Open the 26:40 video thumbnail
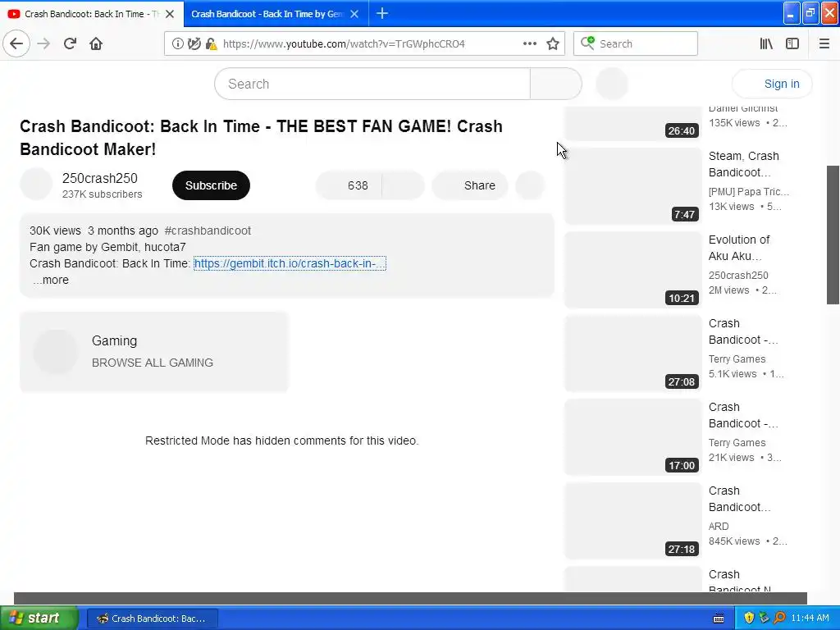The width and height of the screenshot is (840, 630). point(632,123)
